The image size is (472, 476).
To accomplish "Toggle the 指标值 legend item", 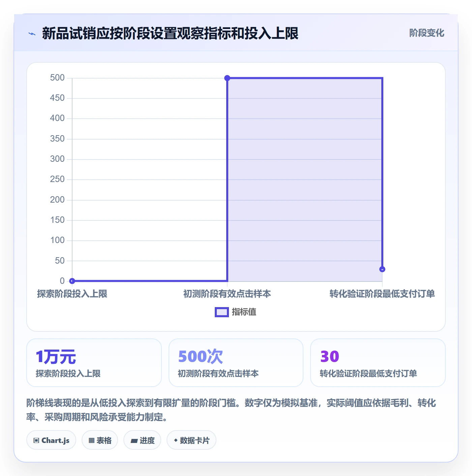I will (x=236, y=312).
